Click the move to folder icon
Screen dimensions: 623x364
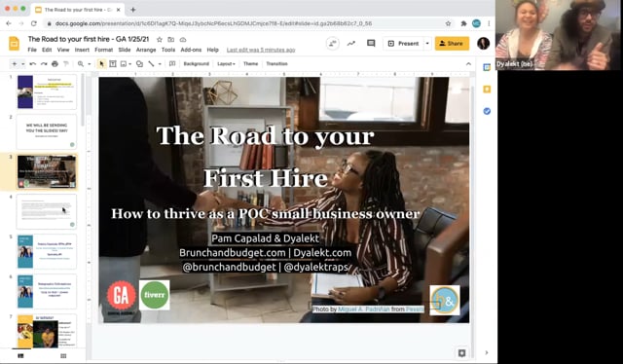coord(171,39)
